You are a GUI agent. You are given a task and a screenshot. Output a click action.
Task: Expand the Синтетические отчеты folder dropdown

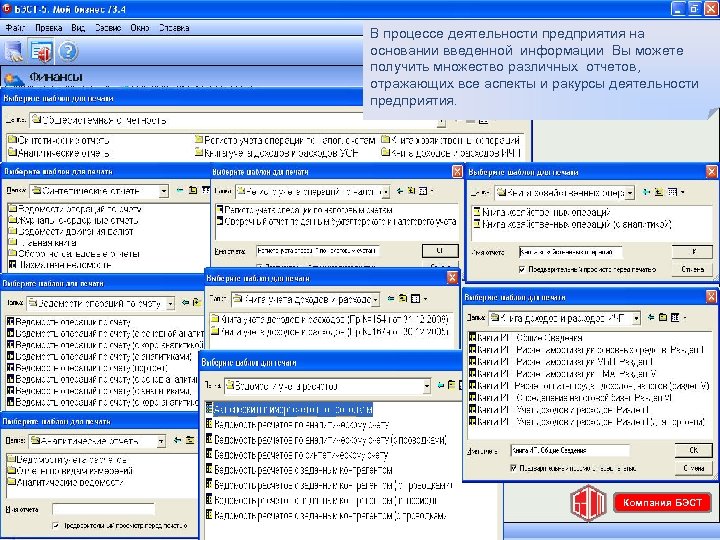163,191
